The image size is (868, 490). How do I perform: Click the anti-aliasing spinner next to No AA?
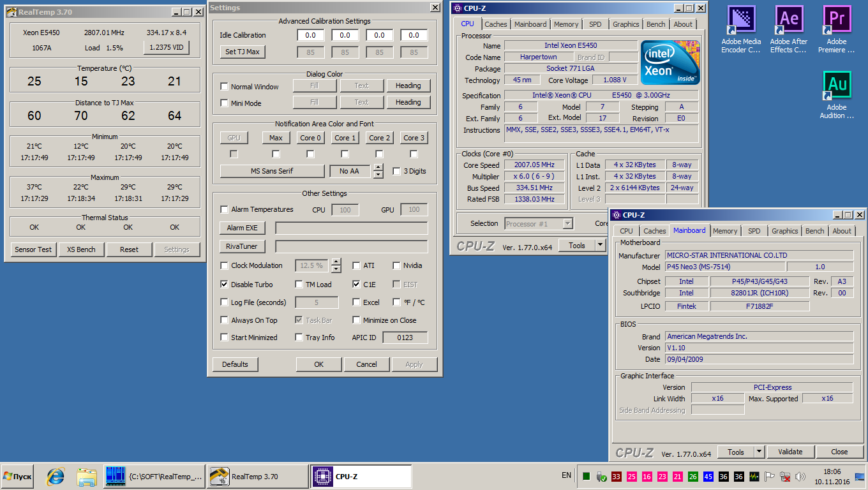click(378, 171)
